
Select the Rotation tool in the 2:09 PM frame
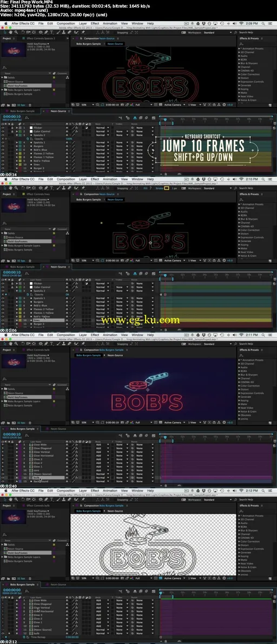pos(23,32)
